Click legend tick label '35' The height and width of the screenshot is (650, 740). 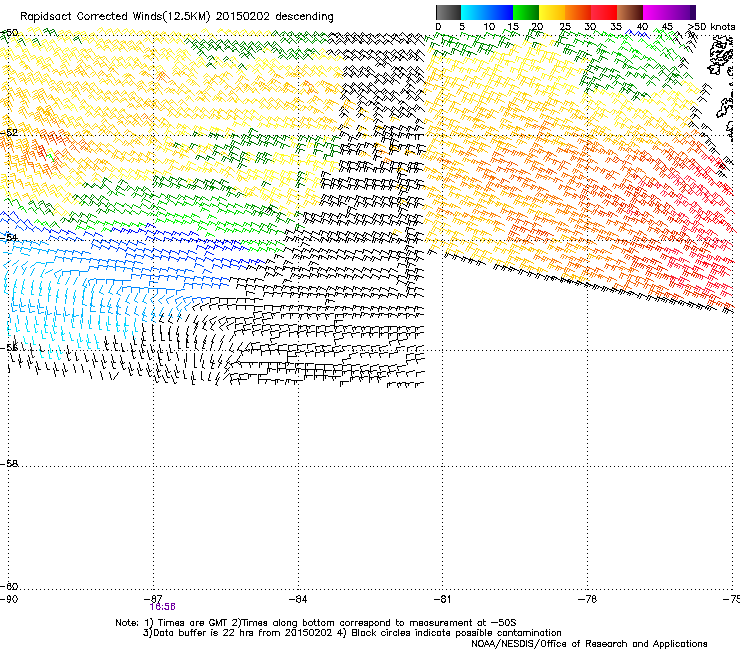click(x=616, y=27)
